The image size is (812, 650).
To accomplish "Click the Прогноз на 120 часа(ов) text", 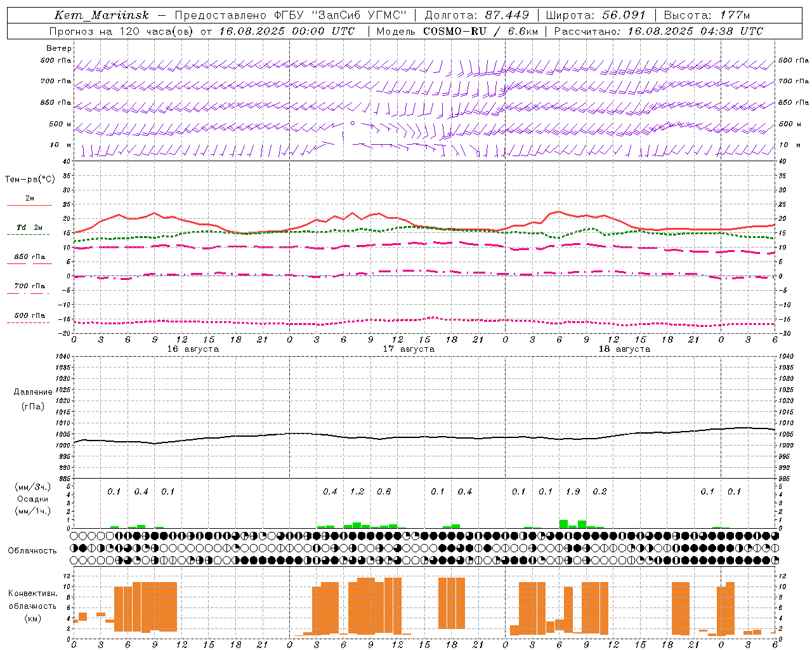I will coord(122,31).
